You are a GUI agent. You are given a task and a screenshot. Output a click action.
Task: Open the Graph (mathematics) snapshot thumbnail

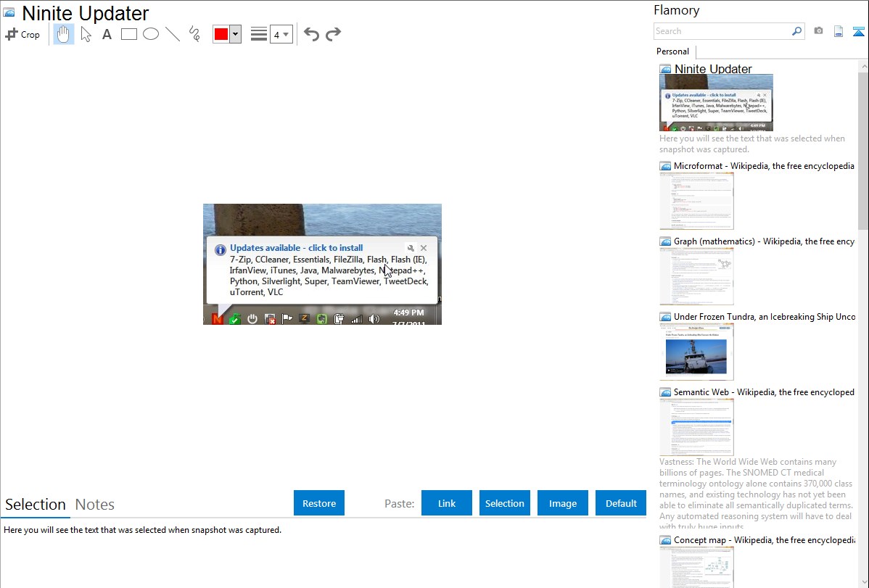[696, 276]
